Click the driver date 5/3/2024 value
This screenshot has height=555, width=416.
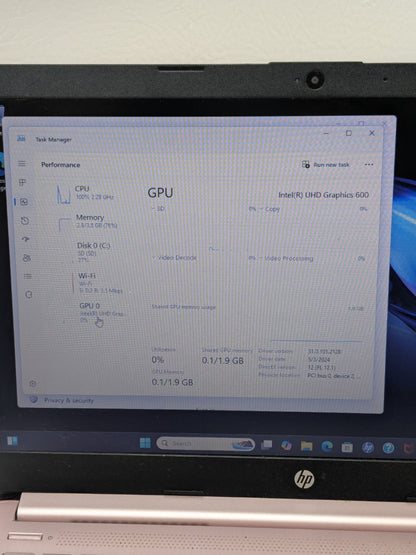[319, 360]
